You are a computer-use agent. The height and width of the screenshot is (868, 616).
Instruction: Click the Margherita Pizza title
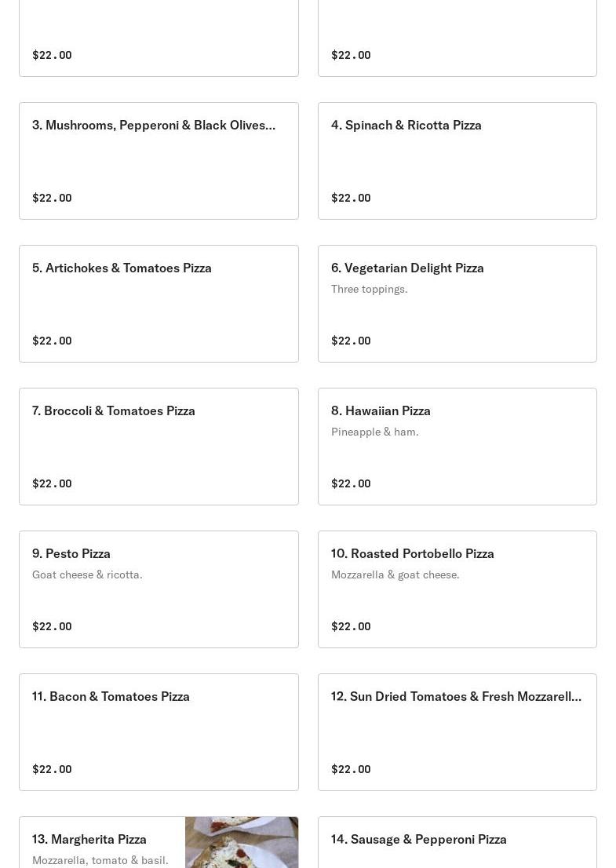click(x=89, y=839)
